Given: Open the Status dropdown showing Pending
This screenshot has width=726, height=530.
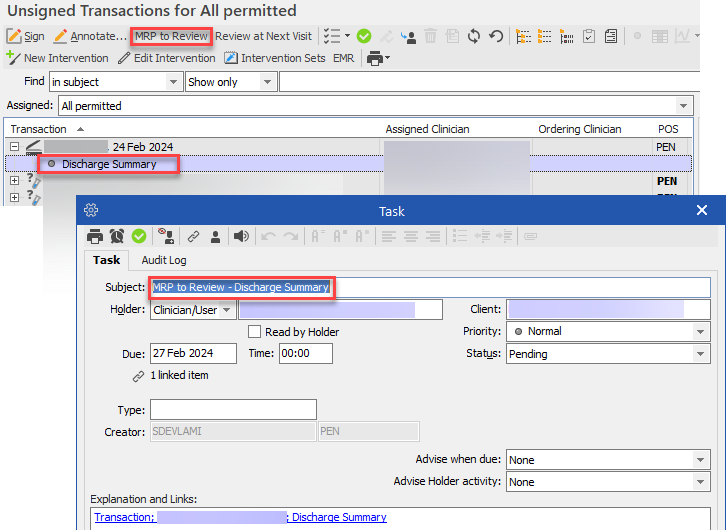Looking at the screenshot, I should 700,354.
